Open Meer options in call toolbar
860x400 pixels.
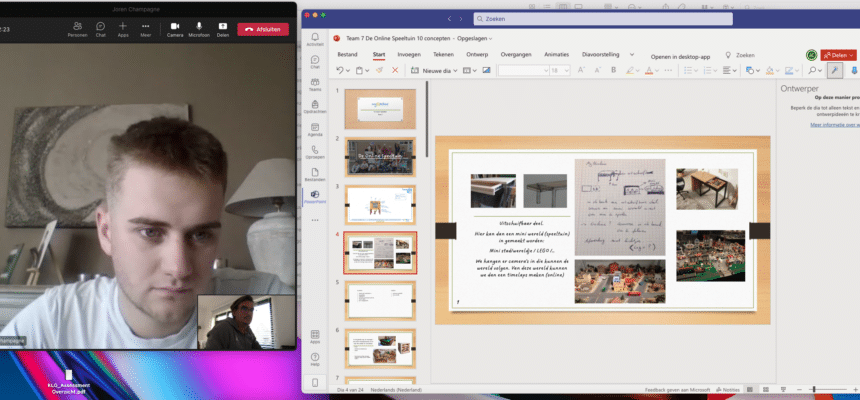tap(145, 29)
